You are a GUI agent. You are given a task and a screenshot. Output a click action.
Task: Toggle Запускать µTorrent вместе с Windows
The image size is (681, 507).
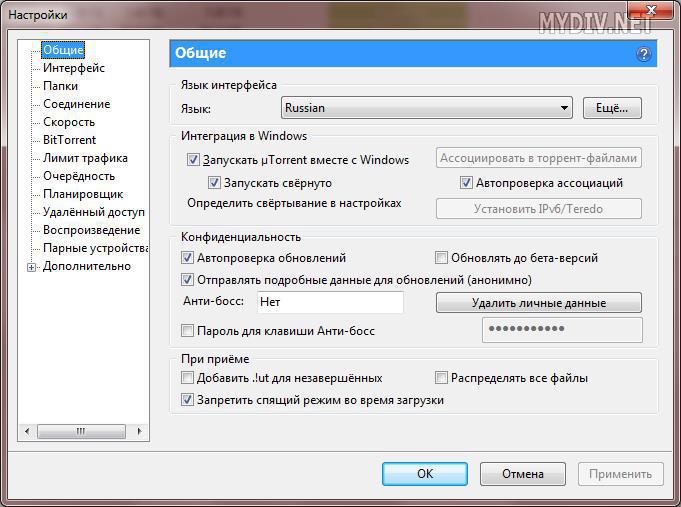click(x=193, y=159)
